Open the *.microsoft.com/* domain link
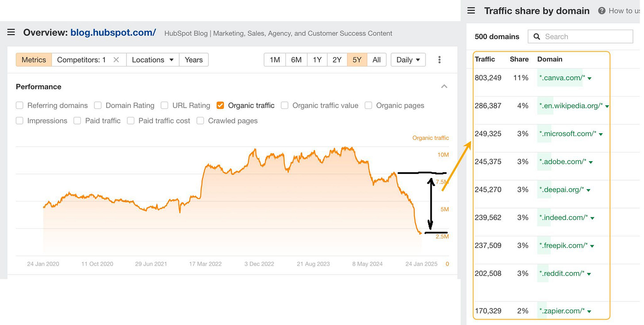644x325 pixels. [567, 134]
